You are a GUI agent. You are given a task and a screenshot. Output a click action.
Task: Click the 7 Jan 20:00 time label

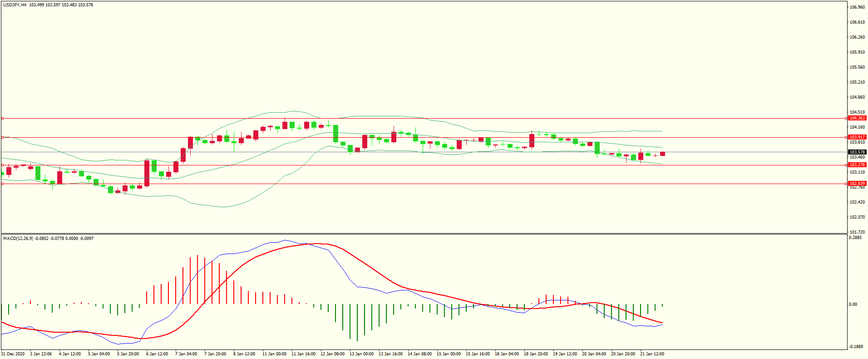(x=215, y=354)
